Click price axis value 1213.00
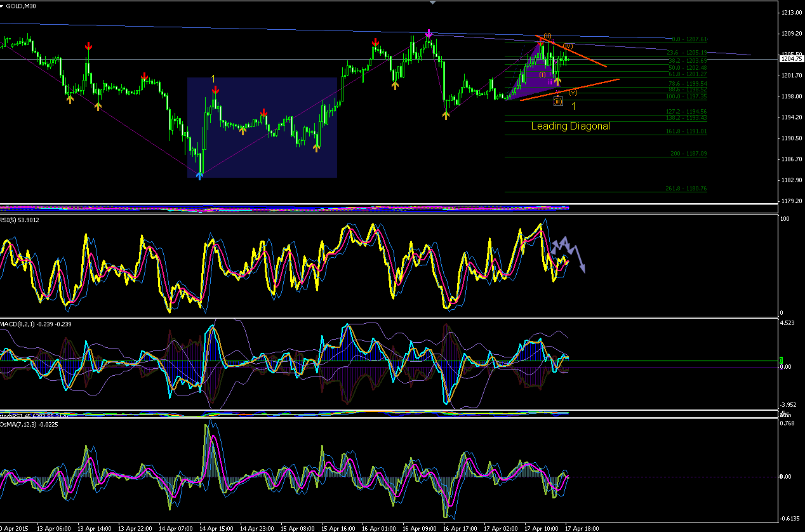805x532 pixels. (x=790, y=13)
